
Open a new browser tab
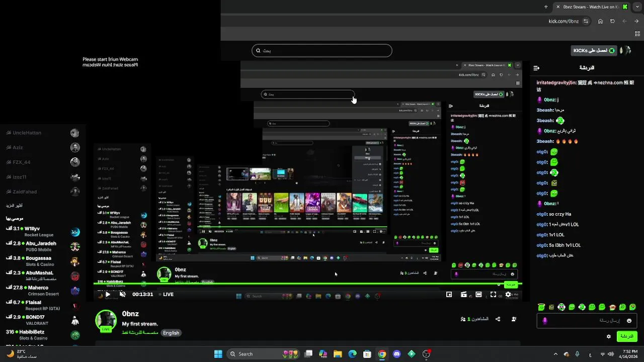click(546, 7)
